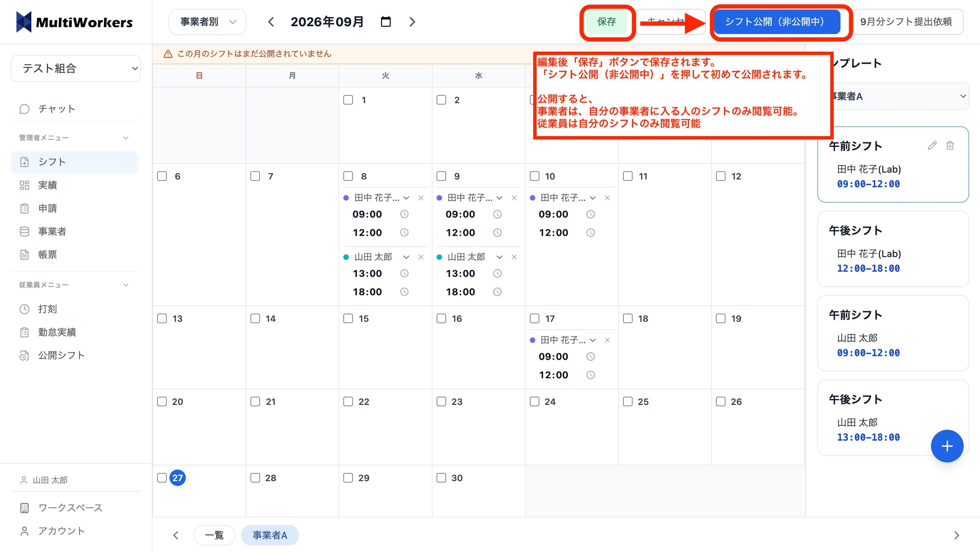Open the calendar date picker icon
980x553 pixels.
(x=386, y=22)
